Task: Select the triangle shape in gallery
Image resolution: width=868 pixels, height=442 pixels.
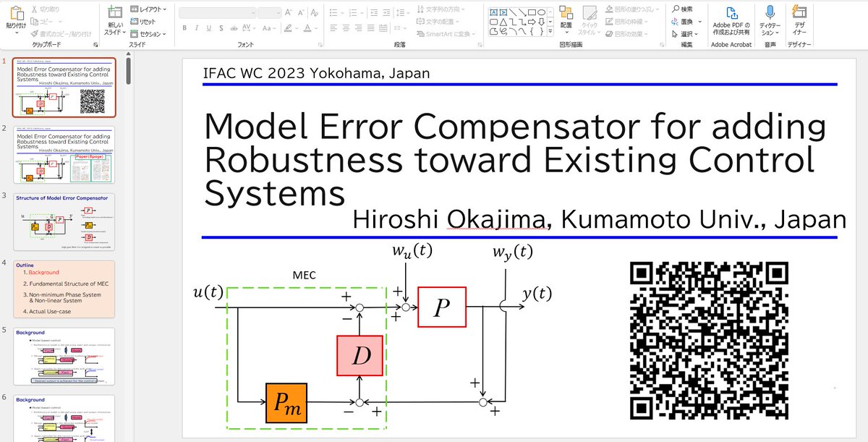Action: tap(503, 21)
